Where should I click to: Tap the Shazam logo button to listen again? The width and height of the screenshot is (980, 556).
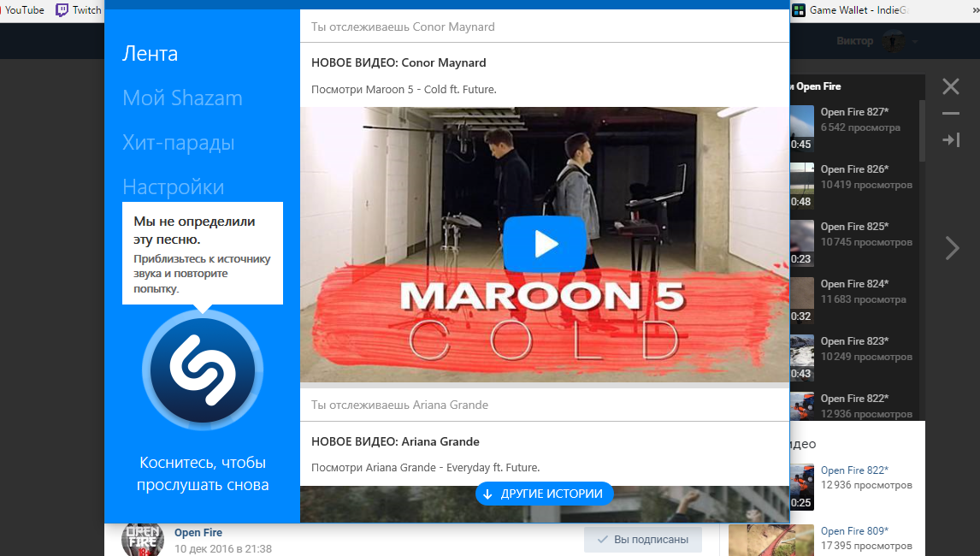point(203,370)
